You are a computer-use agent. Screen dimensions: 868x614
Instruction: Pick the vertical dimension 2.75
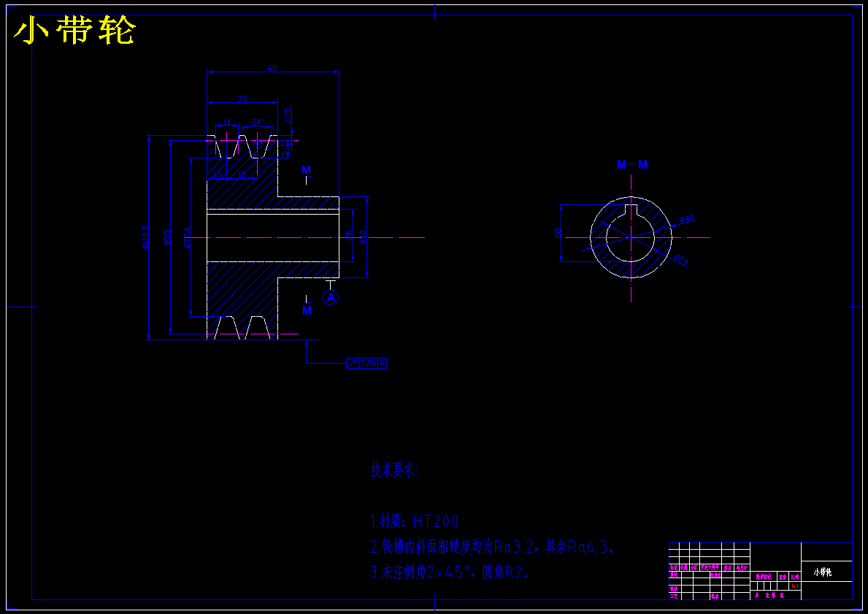click(x=288, y=116)
